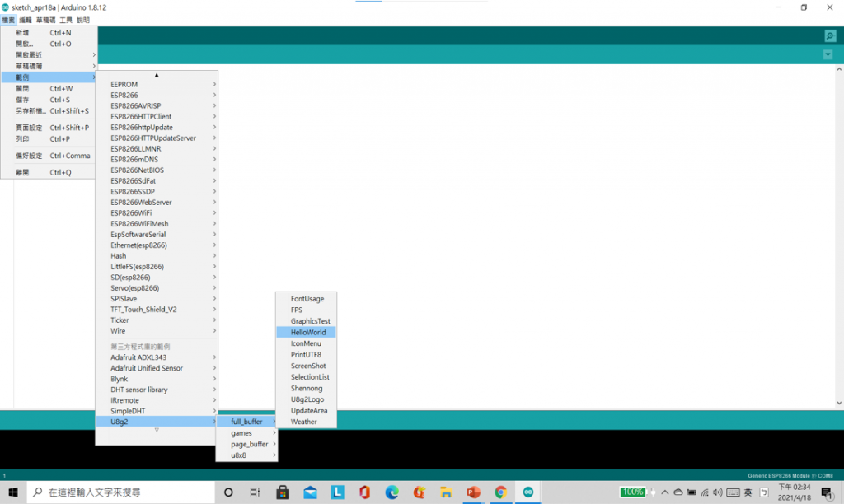This screenshot has width=844, height=504.
Task: Expand DHT sensor library examples
Action: [157, 390]
